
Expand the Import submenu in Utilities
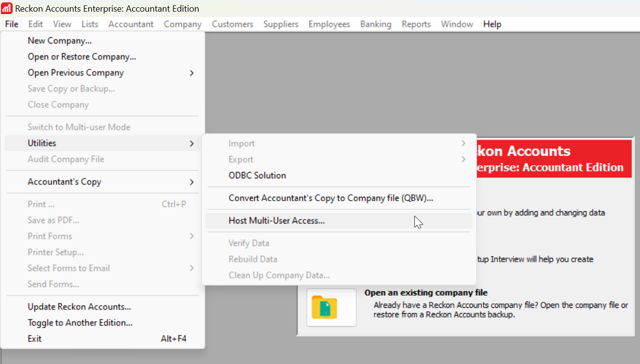(339, 143)
